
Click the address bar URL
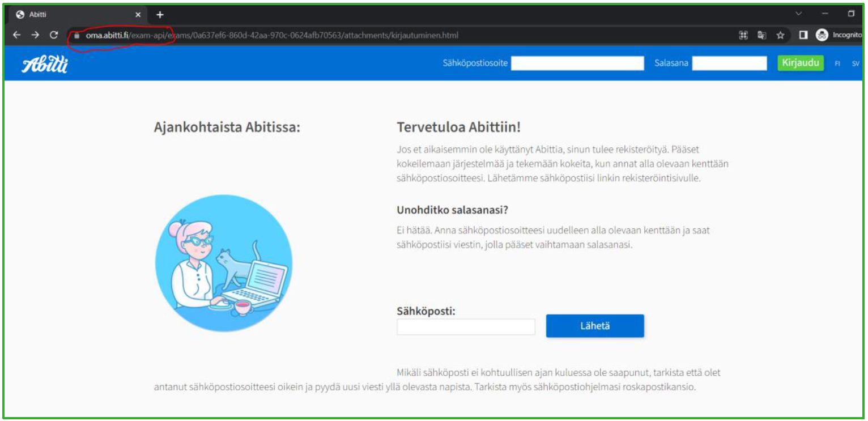tap(272, 35)
